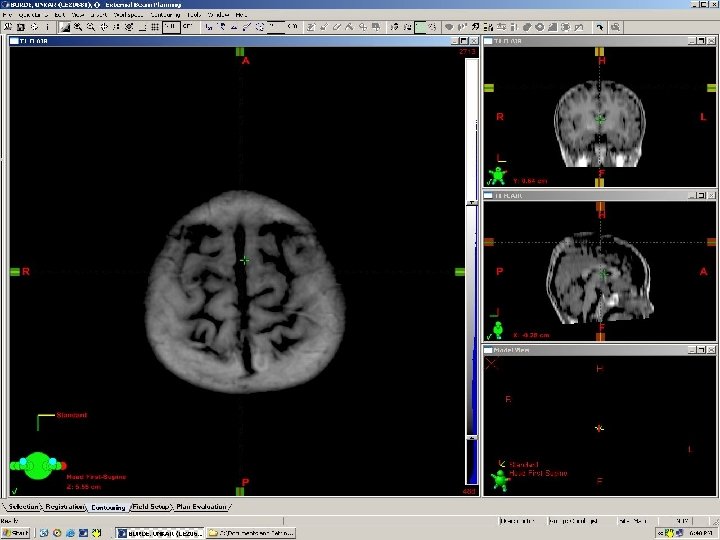
Task: Go to the Plan Evaluation tab
Action: (x=203, y=507)
